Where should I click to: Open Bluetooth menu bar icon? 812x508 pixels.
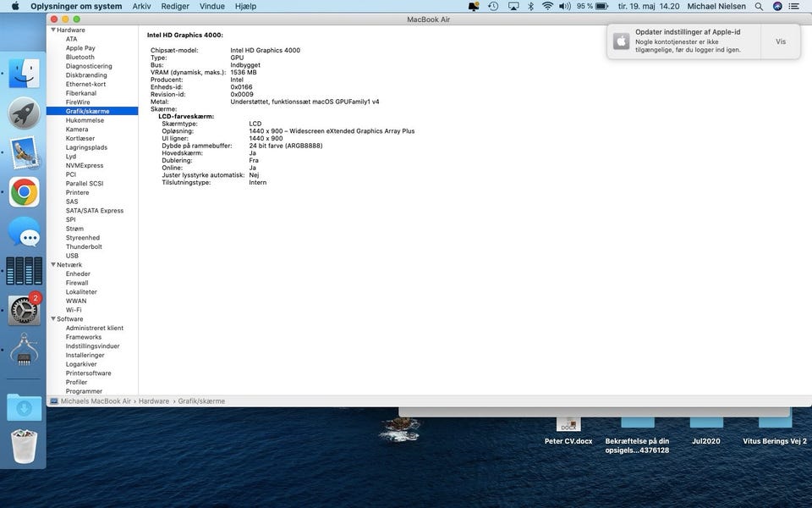pyautogui.click(x=530, y=6)
